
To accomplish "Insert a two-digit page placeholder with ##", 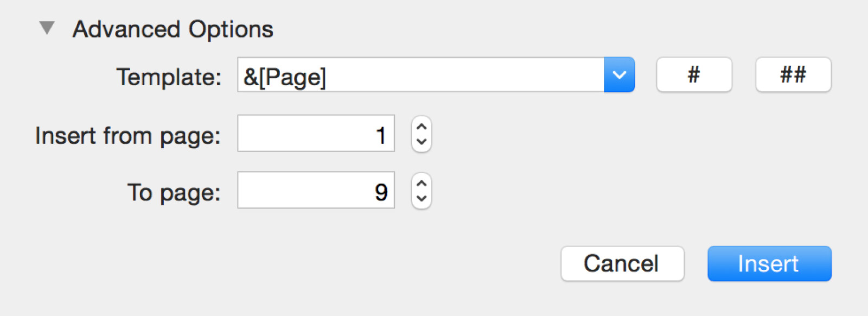I will (x=793, y=75).
